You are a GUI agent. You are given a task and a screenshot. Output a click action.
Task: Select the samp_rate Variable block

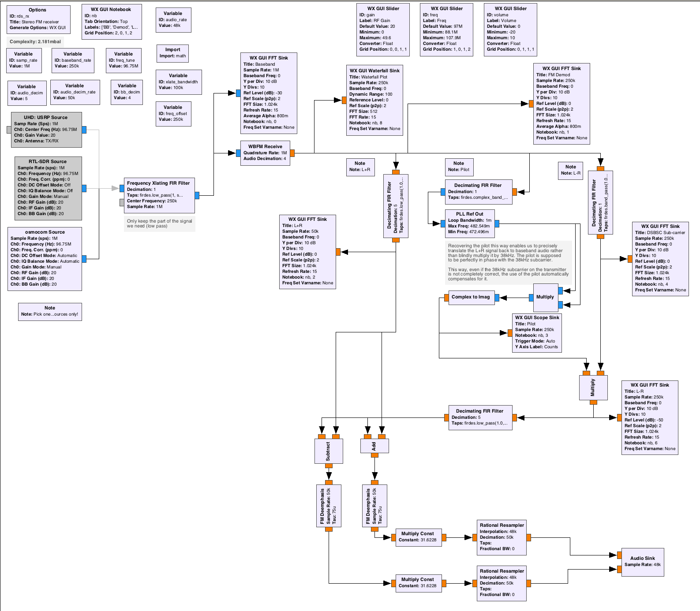point(24,60)
